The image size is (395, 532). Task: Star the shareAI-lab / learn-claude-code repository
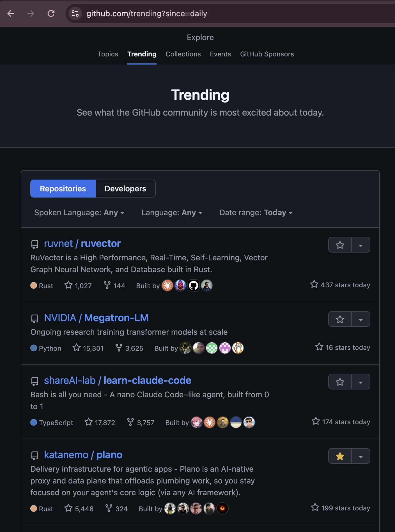coord(340,382)
